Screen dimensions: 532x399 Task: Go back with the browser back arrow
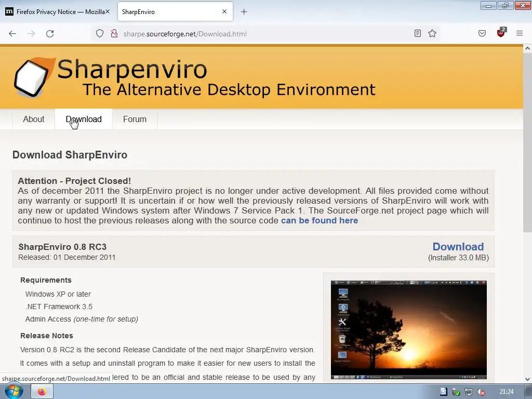pos(12,34)
